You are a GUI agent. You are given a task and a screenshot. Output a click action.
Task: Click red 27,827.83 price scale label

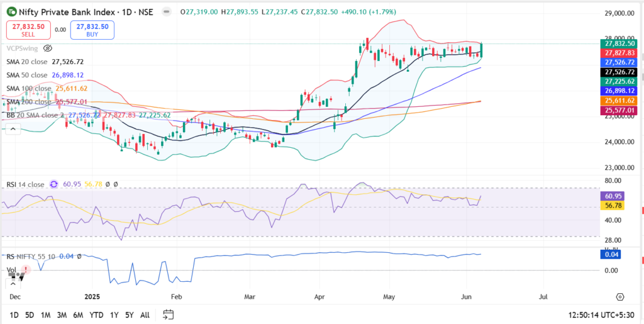(618, 53)
